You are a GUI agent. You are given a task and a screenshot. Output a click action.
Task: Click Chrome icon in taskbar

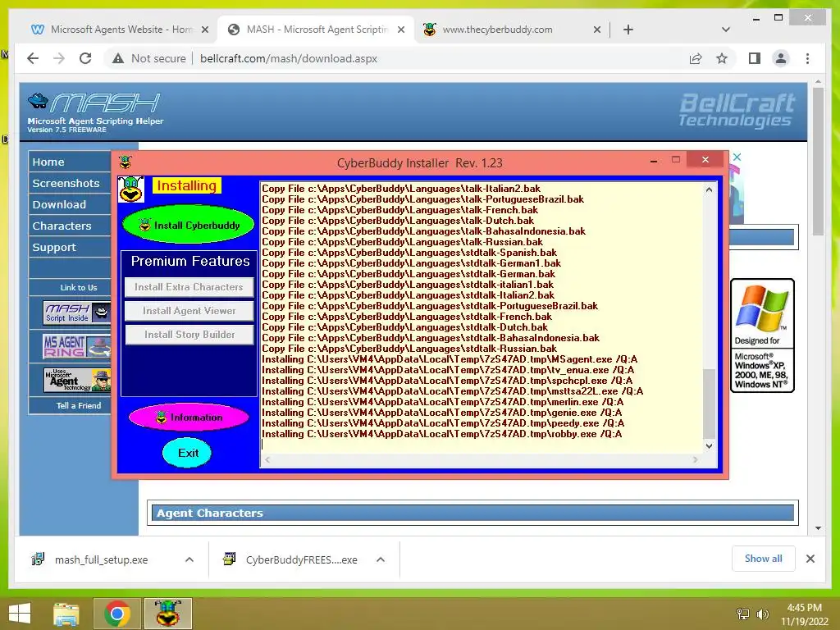[x=116, y=614]
